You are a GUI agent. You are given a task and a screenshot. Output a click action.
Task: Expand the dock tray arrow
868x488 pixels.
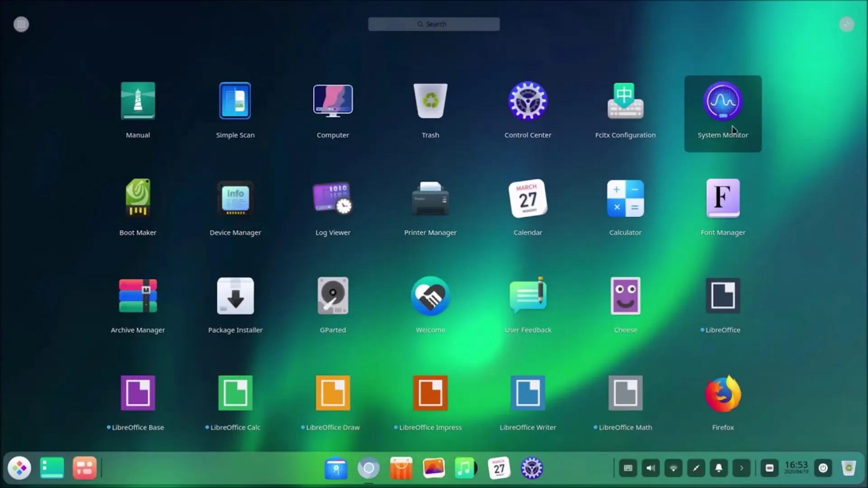click(741, 468)
